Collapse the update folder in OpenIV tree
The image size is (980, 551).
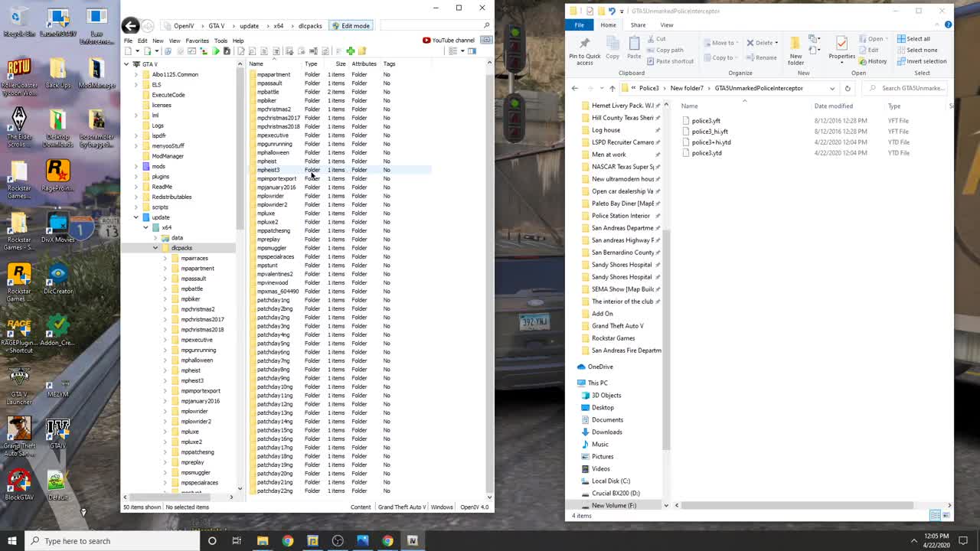point(136,217)
